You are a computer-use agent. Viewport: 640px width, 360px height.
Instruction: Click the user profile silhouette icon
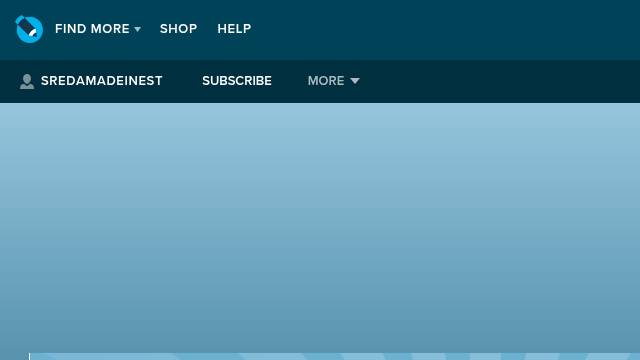[27, 81]
